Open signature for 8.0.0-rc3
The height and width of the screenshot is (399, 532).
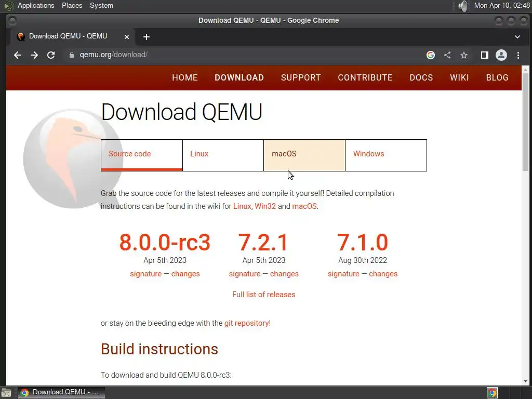[145, 274]
